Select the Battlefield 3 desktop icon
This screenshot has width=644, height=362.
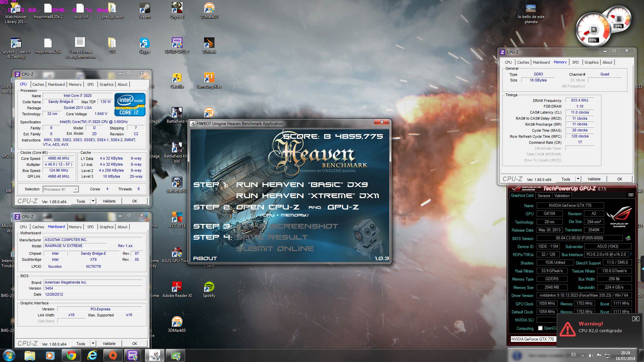177,185
